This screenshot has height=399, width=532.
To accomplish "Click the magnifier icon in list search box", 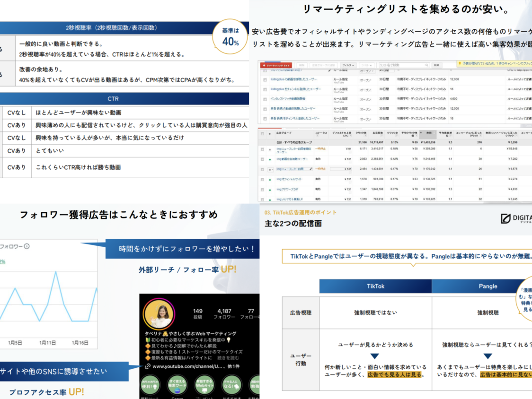I will [x=427, y=65].
